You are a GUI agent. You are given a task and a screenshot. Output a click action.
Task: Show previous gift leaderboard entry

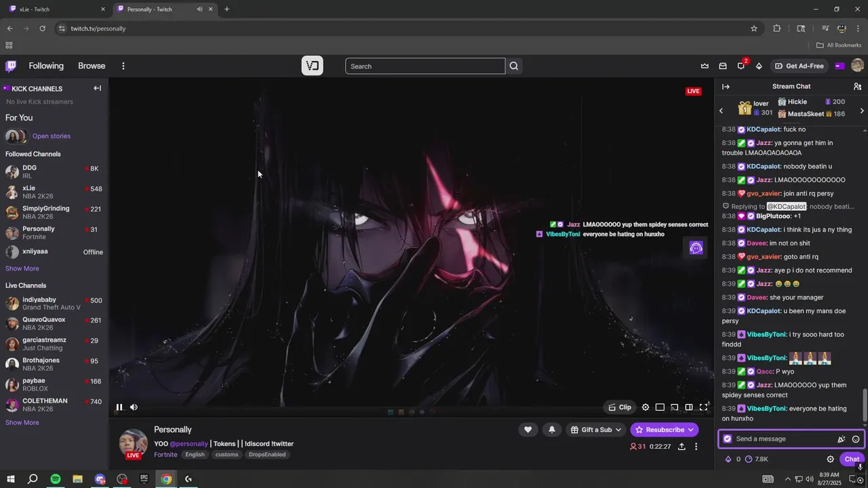(x=721, y=110)
